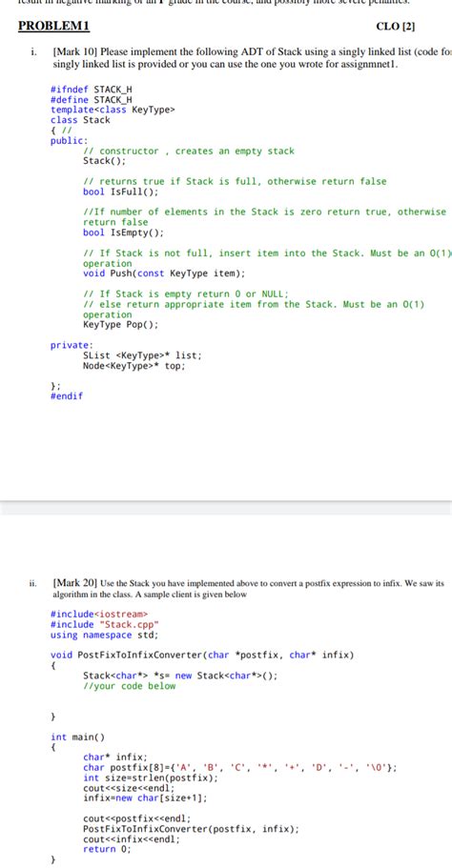Click the 'Node<KeyType>* top;' line
Viewport: 452px width, 868px height.
coord(134,366)
